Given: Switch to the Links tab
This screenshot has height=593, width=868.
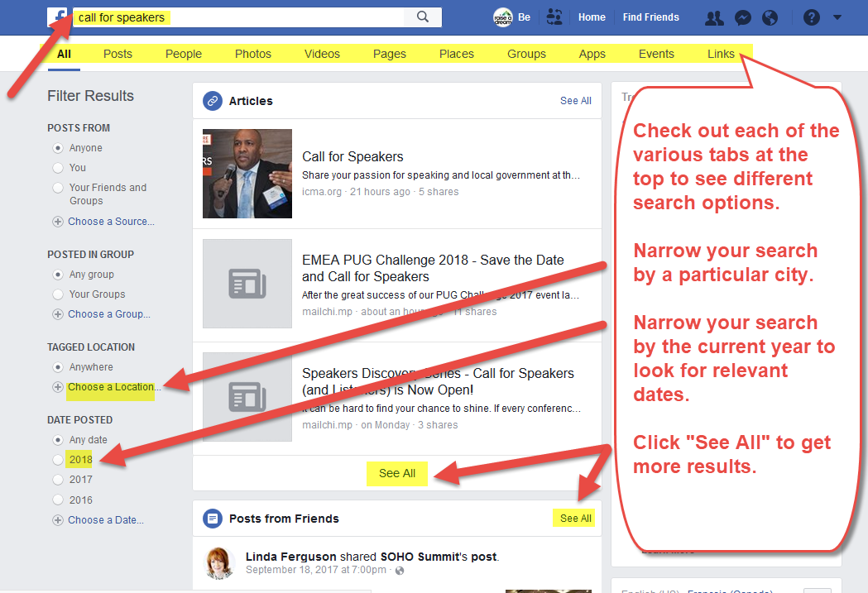Looking at the screenshot, I should [x=721, y=55].
